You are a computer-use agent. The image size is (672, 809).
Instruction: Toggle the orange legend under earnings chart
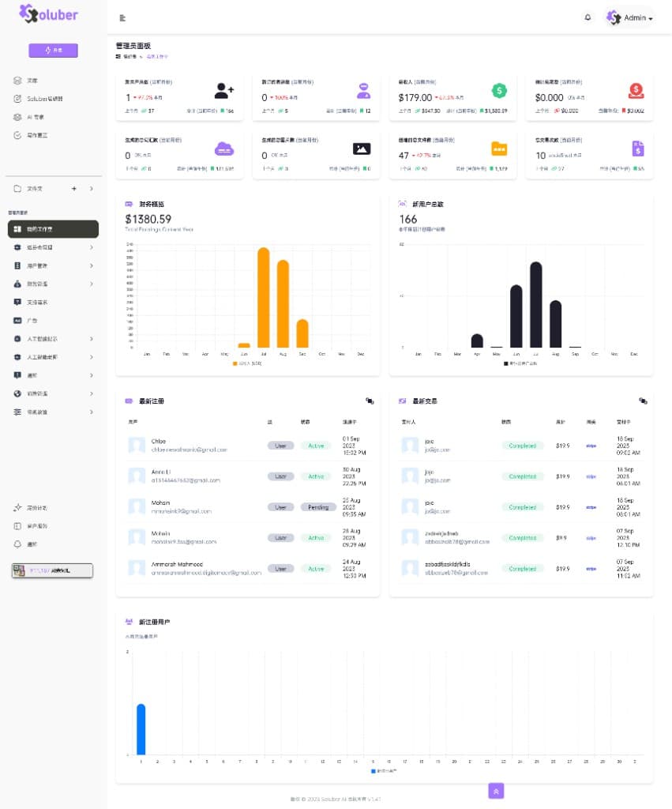pos(247,363)
